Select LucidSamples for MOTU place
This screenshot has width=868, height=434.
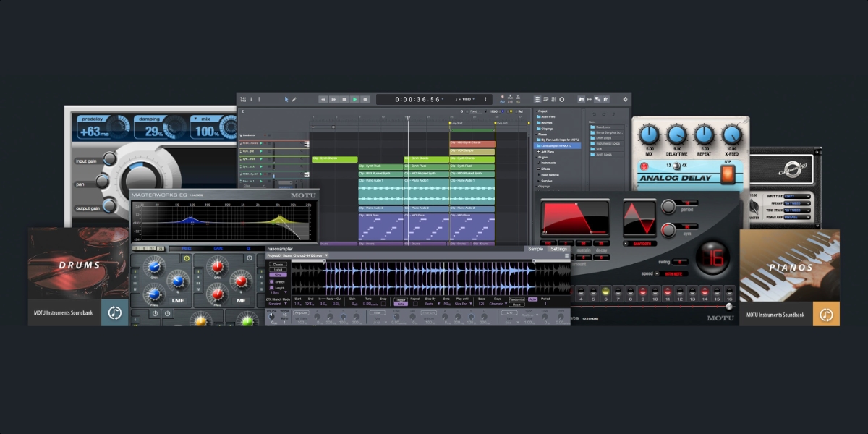click(558, 145)
